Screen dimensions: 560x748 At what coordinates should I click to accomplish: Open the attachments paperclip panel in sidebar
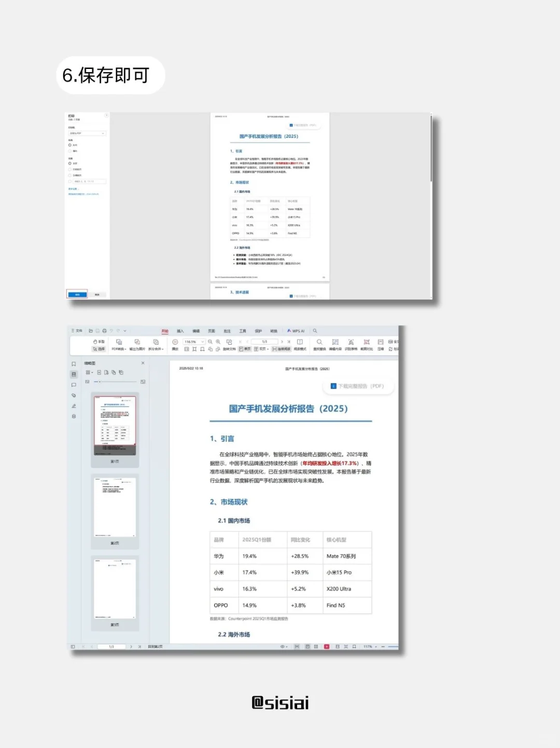tap(74, 396)
